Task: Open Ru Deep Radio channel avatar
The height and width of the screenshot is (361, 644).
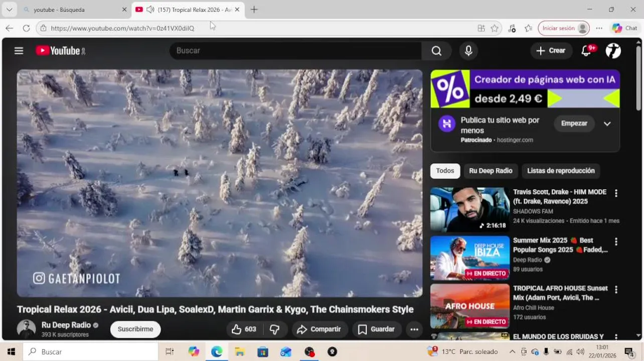Action: [26, 329]
